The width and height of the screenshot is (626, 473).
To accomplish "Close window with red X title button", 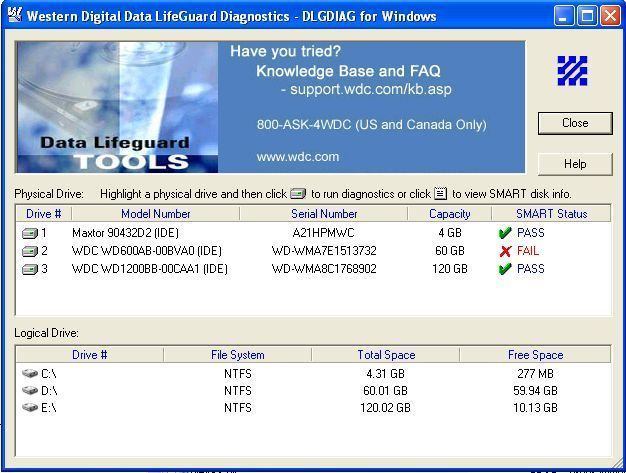I will click(x=610, y=16).
